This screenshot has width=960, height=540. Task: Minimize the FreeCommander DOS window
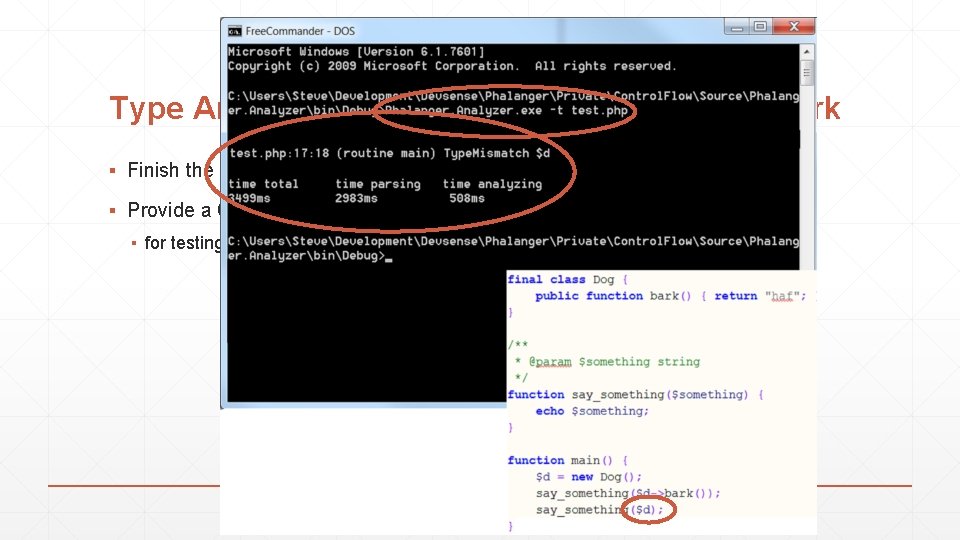737,27
